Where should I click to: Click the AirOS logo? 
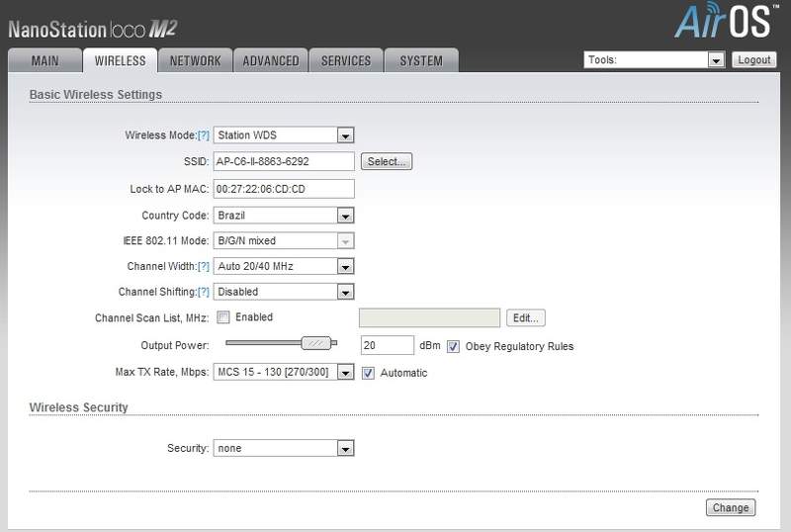click(726, 21)
